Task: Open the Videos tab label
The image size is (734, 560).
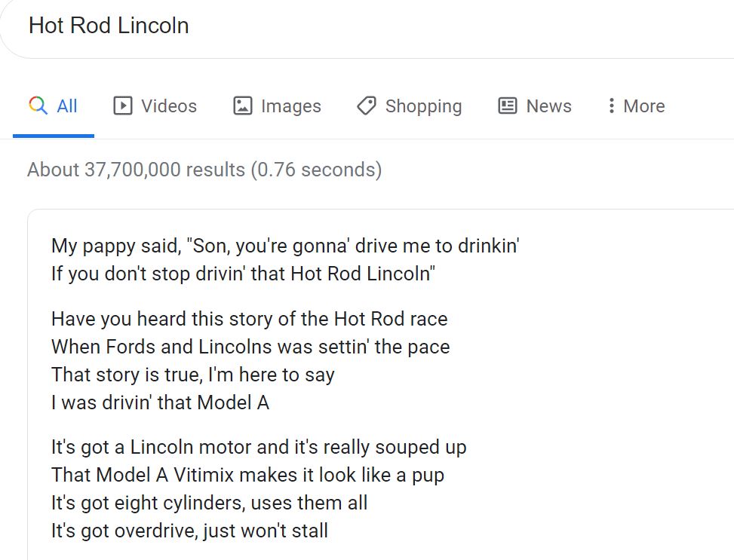Action: (169, 106)
